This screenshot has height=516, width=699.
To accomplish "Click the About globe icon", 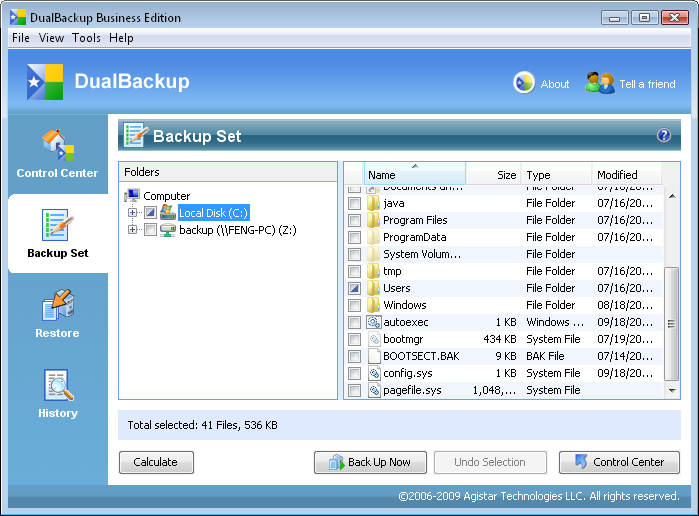I will (524, 83).
